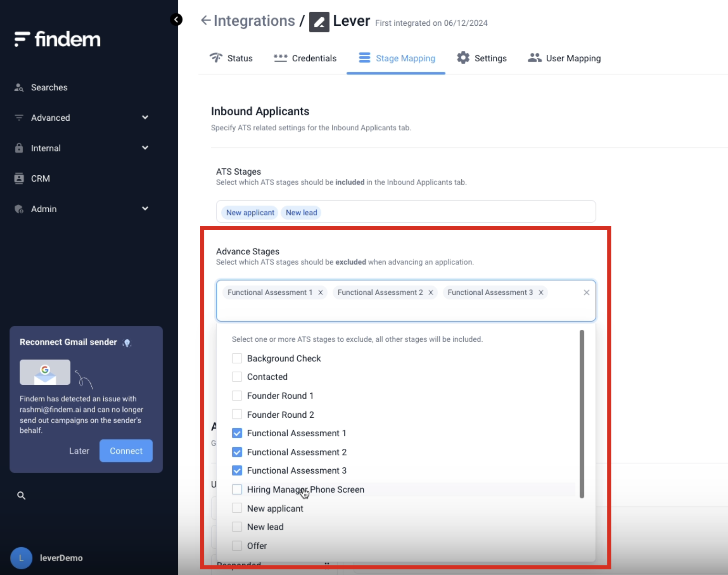728x575 pixels.
Task: Remove the Functional Assessment 1 chip
Action: pyautogui.click(x=321, y=292)
